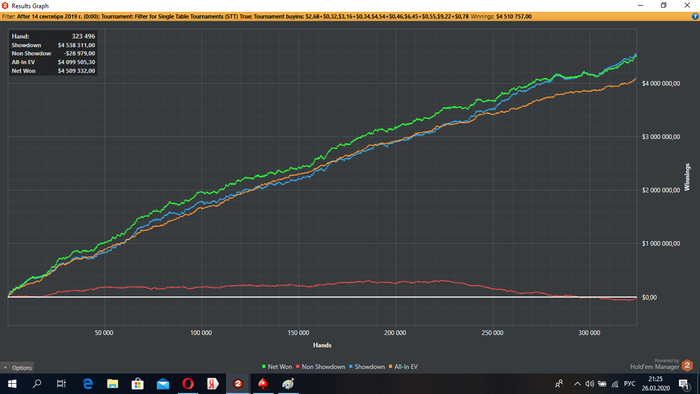Click the $4 000 000,00 axis label
The height and width of the screenshot is (394, 700).
point(661,83)
